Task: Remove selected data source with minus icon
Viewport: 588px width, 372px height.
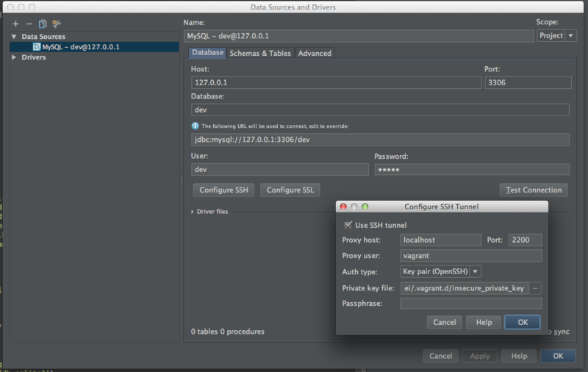Action: [29, 24]
